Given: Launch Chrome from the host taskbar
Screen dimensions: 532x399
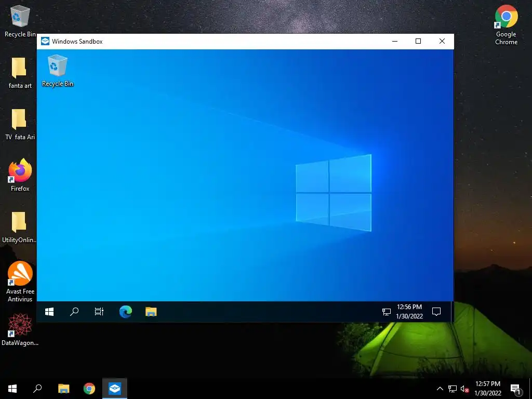Looking at the screenshot, I should 89,389.
